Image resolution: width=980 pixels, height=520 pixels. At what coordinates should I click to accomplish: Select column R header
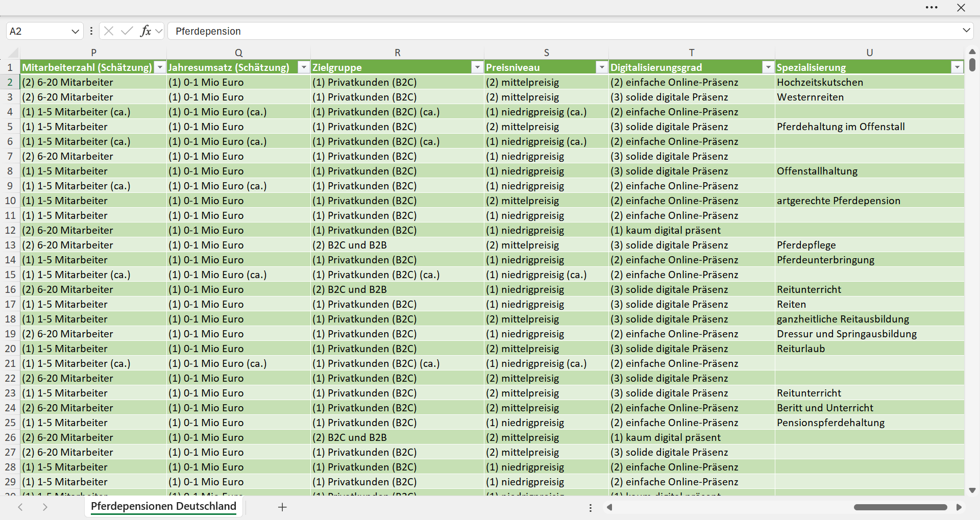(x=397, y=53)
